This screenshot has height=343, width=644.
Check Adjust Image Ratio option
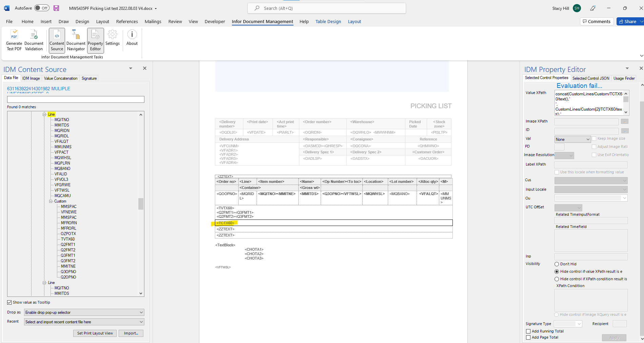click(594, 147)
